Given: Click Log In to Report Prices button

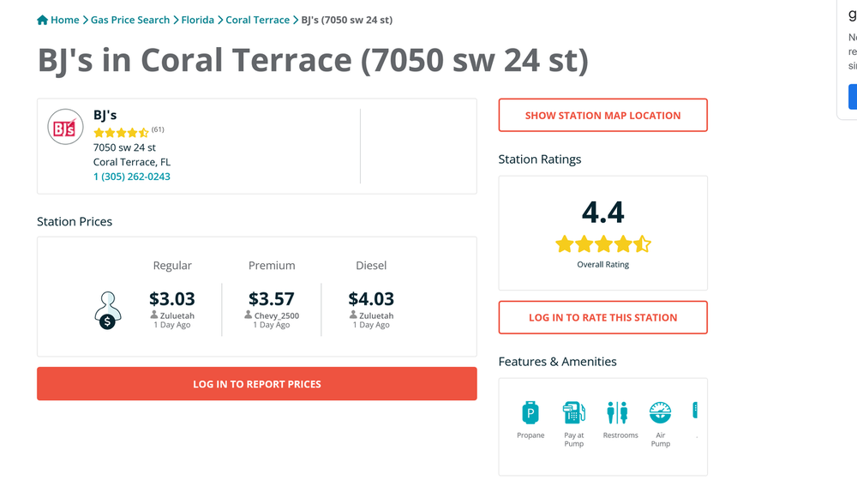Looking at the screenshot, I should pyautogui.click(x=257, y=384).
